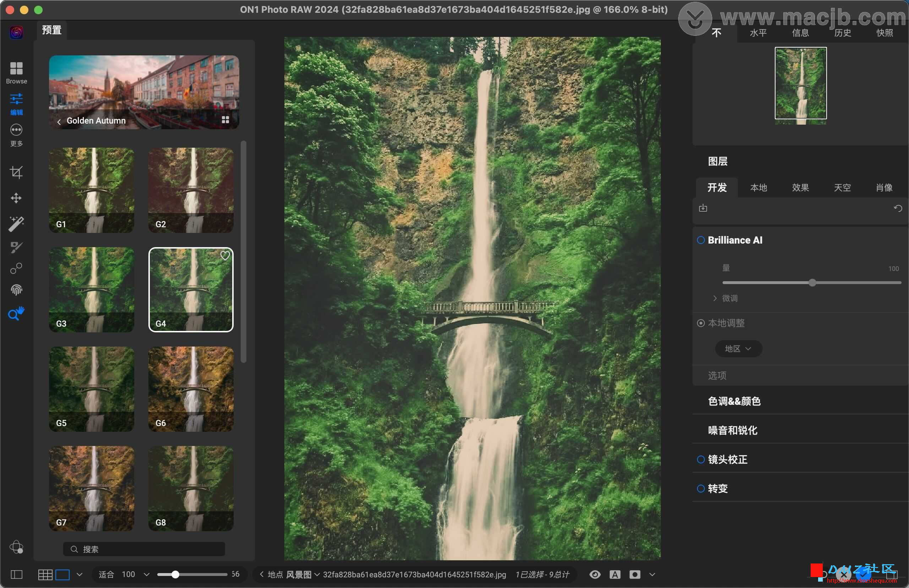
Task: Select the 效果 effects tab
Action: (800, 187)
